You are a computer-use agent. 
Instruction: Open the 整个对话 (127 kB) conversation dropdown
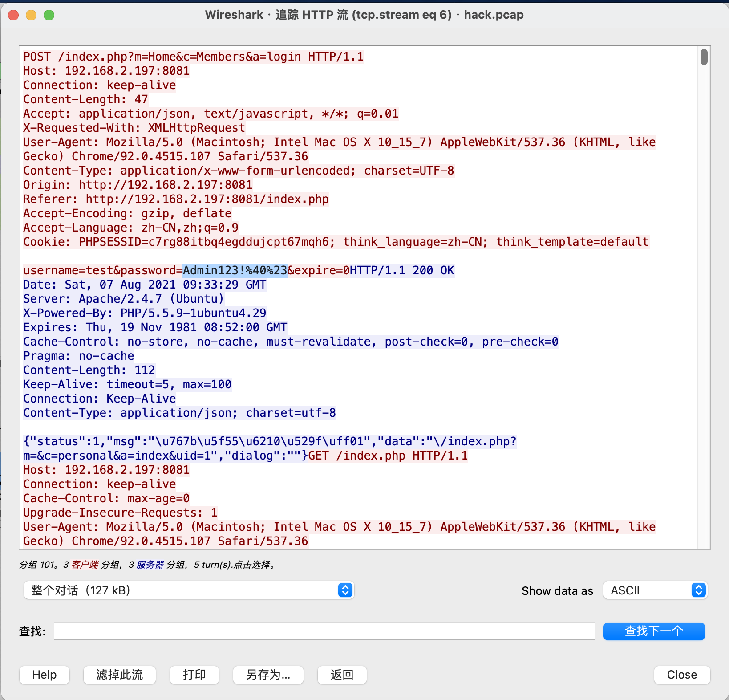189,590
